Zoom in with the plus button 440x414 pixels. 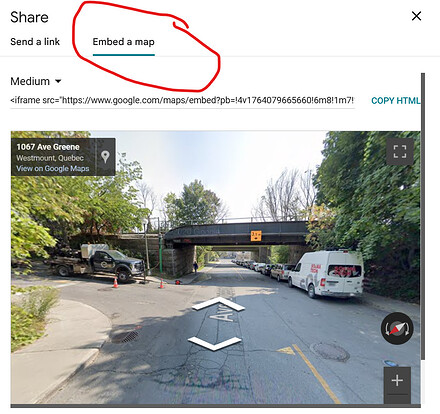pos(397,380)
